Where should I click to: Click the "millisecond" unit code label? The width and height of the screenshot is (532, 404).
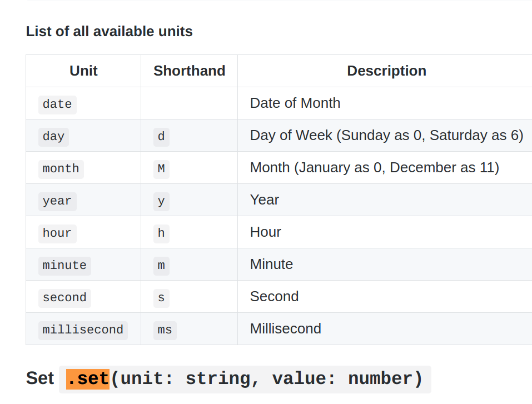coord(83,330)
